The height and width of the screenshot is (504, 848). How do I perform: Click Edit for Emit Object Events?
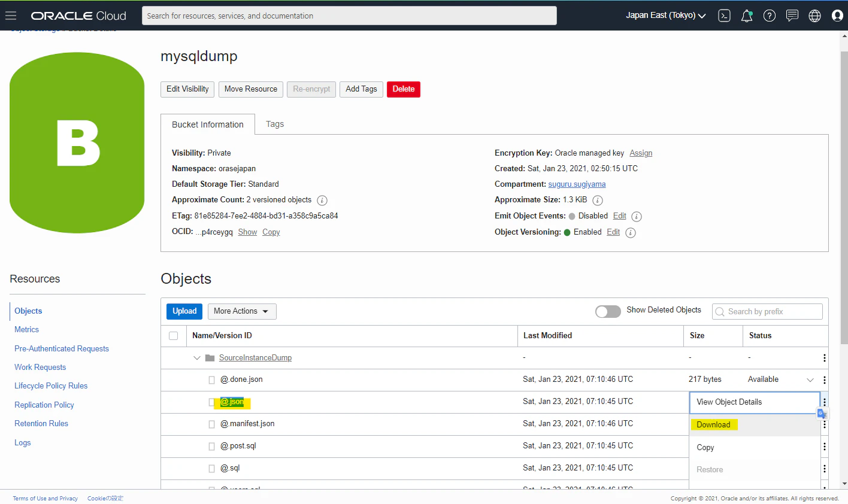[x=620, y=216]
